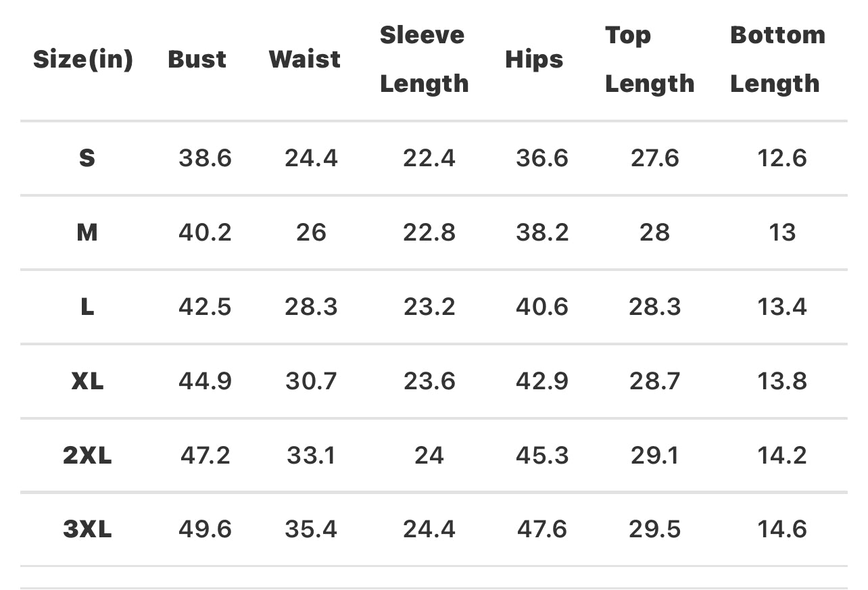The image size is (868, 590).
Task: Click waist value 26 in M row
Action: (x=311, y=232)
